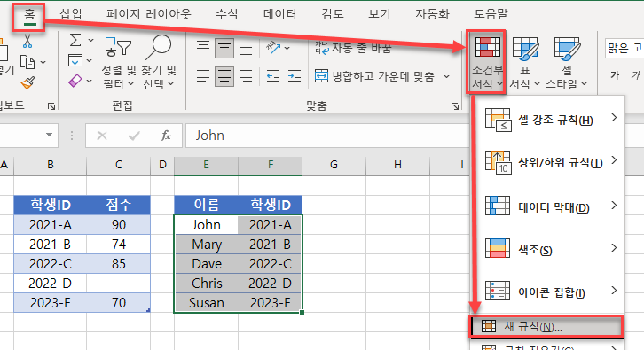The height and width of the screenshot is (350, 644).
Task: Open clipboard pane dialog launcher
Action: pos(51,106)
